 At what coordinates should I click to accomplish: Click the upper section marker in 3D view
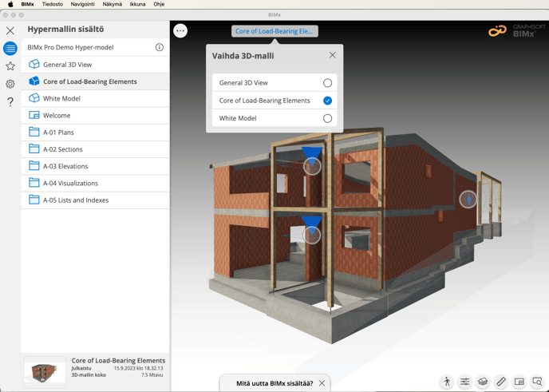click(x=312, y=166)
